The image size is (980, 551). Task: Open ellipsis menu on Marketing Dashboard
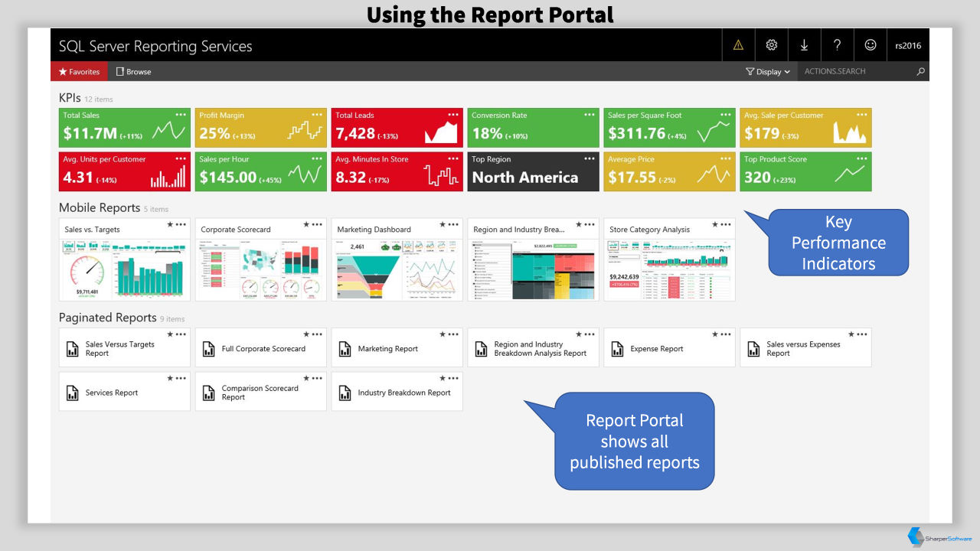pos(453,224)
